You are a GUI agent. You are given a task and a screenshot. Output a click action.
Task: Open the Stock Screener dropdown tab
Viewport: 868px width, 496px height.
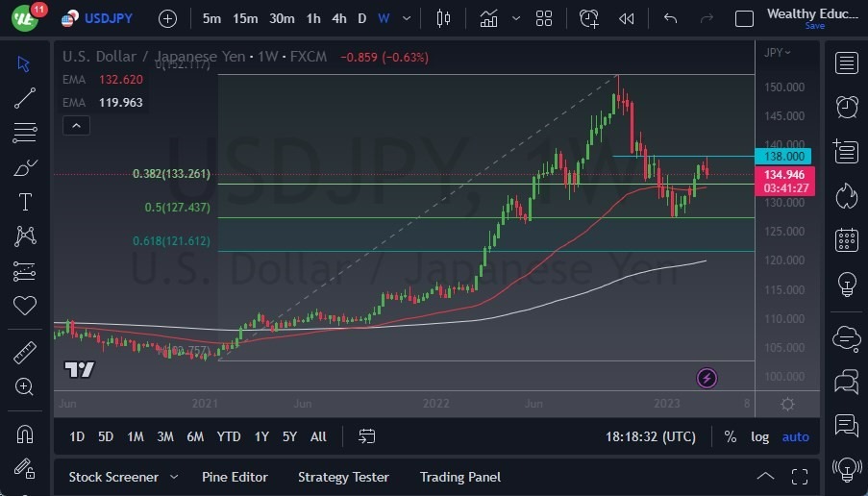coord(123,477)
